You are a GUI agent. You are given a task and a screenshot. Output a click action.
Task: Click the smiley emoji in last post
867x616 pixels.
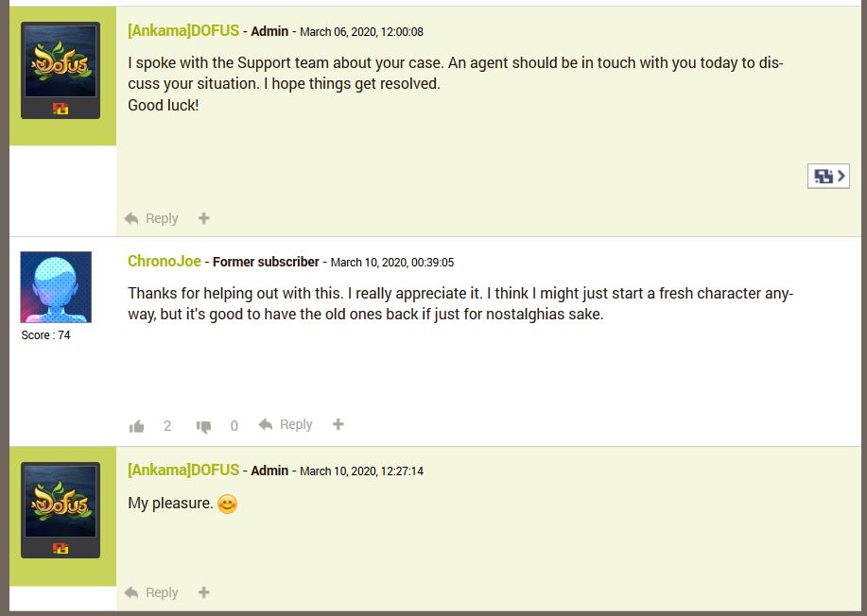tap(227, 504)
